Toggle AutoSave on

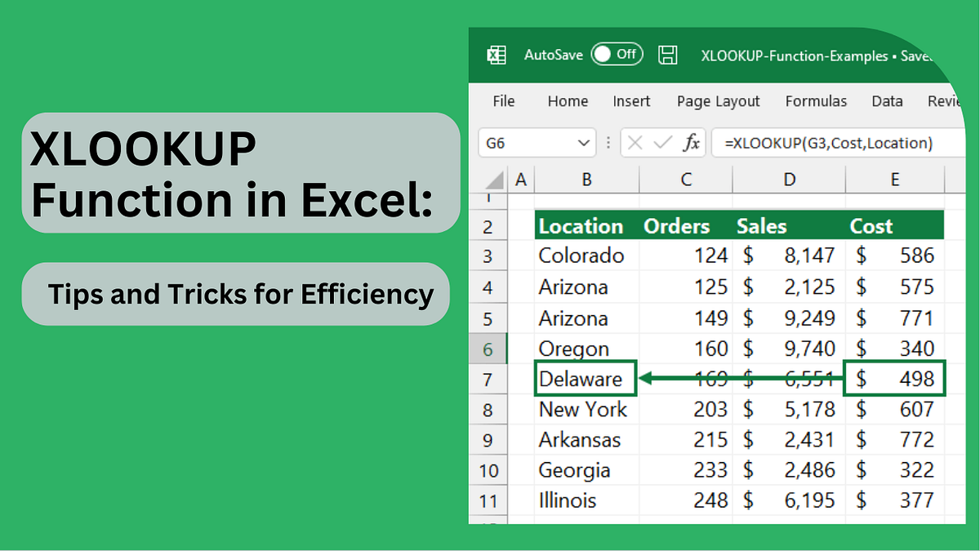coord(617,54)
